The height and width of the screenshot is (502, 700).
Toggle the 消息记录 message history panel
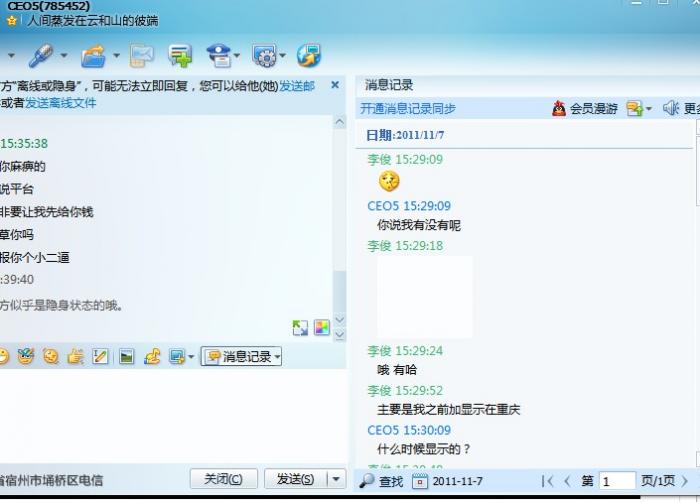[x=242, y=356]
